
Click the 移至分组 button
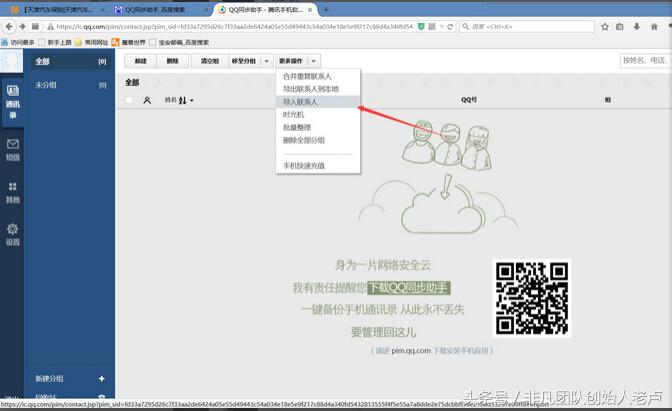(x=244, y=61)
